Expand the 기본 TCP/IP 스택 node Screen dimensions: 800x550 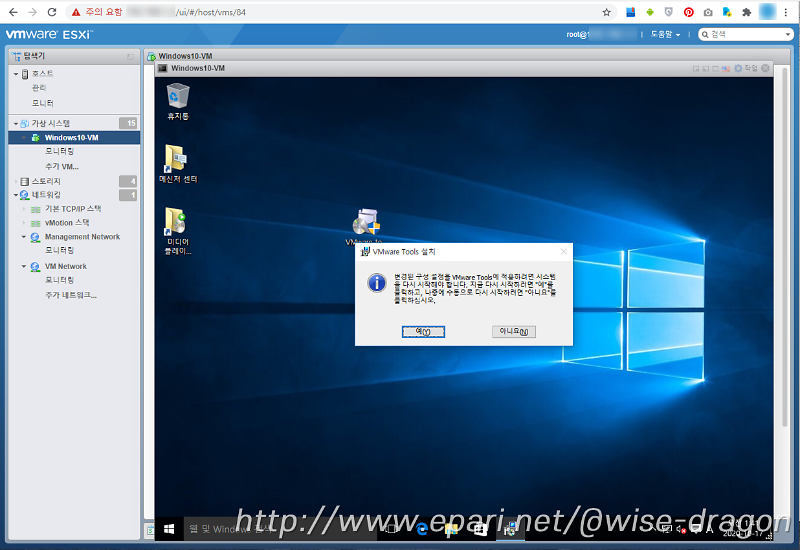(x=24, y=209)
